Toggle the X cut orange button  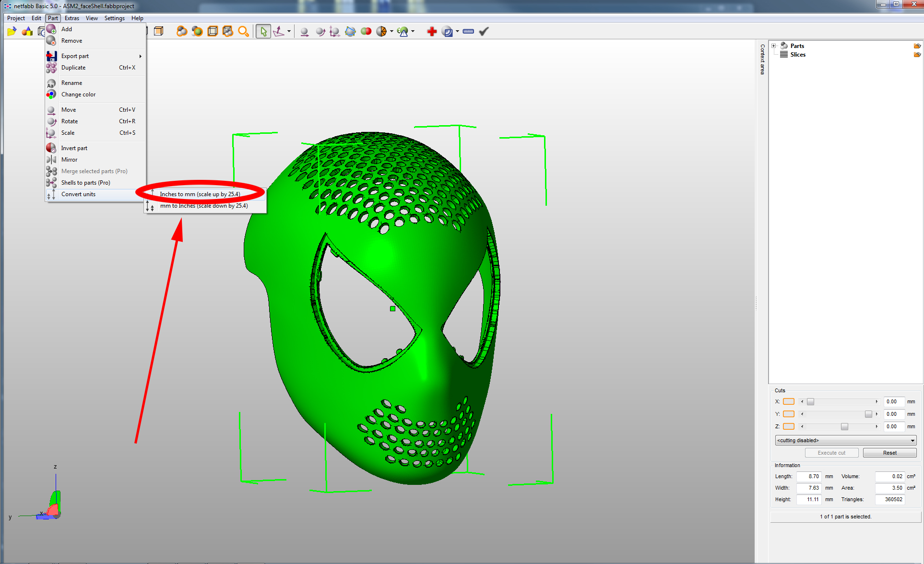click(x=789, y=402)
